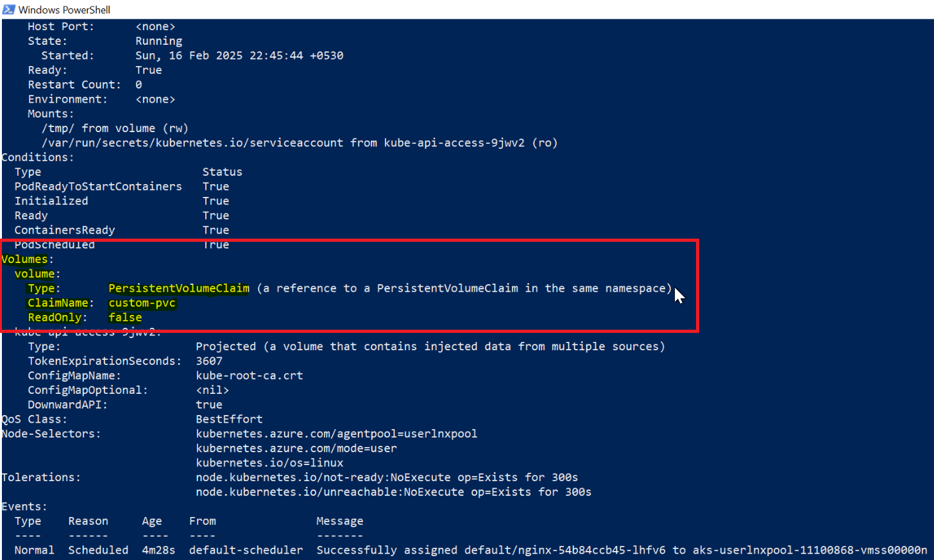Click the Restart Count label
934x560 pixels.
pos(74,85)
